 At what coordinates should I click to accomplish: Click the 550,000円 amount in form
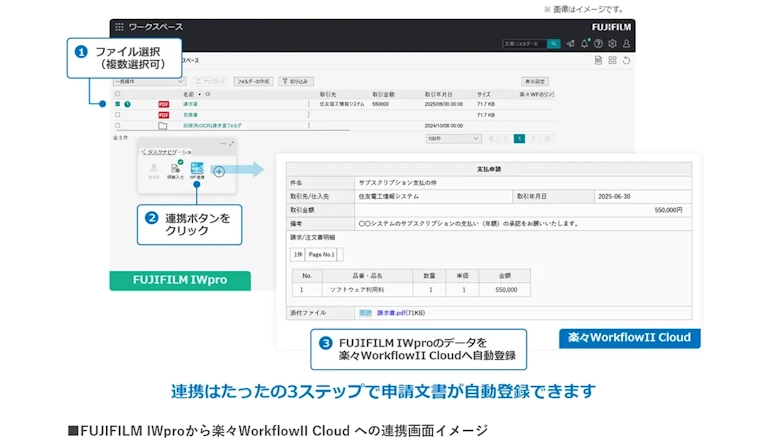coord(668,210)
